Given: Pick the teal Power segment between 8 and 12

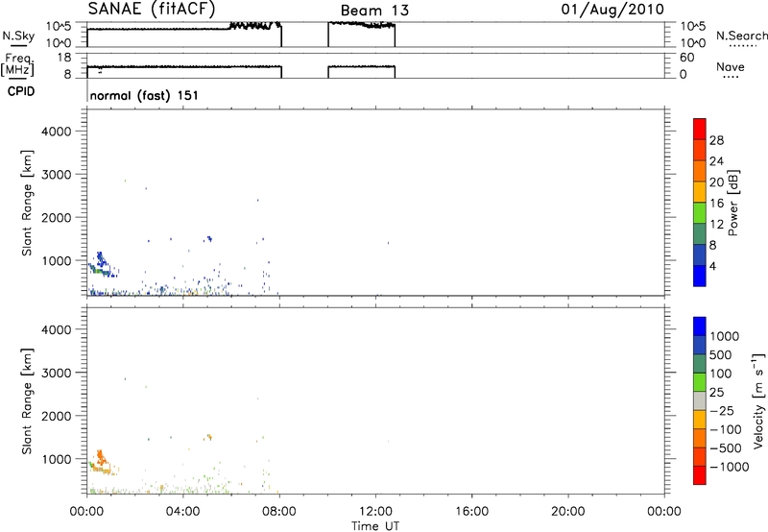Looking at the screenshot, I should tap(700, 233).
